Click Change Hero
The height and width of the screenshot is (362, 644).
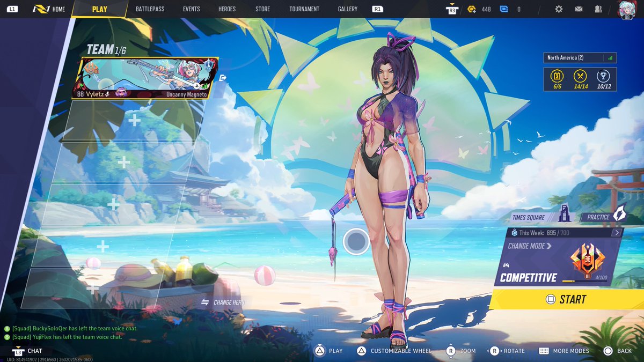pyautogui.click(x=224, y=302)
